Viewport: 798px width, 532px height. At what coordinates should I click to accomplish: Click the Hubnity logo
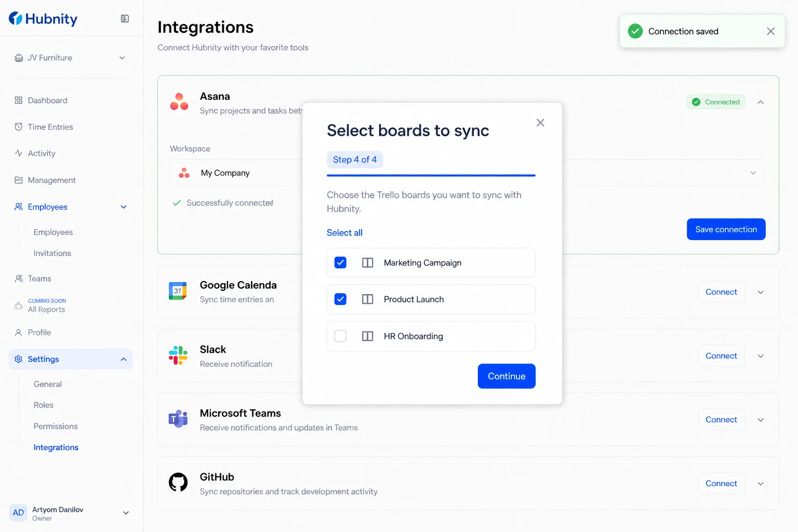tap(43, 19)
